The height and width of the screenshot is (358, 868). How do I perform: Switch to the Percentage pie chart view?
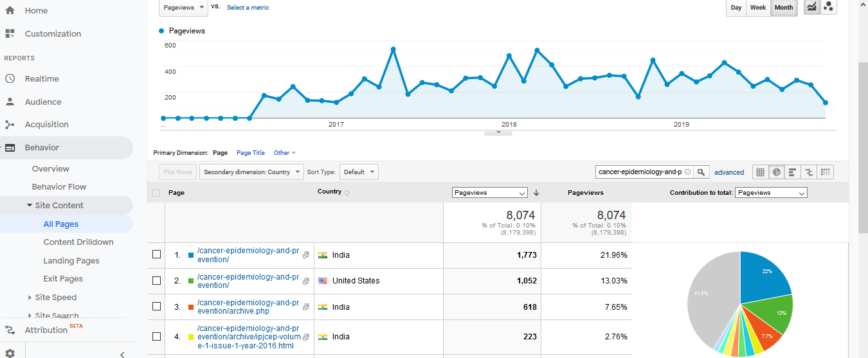click(x=777, y=172)
